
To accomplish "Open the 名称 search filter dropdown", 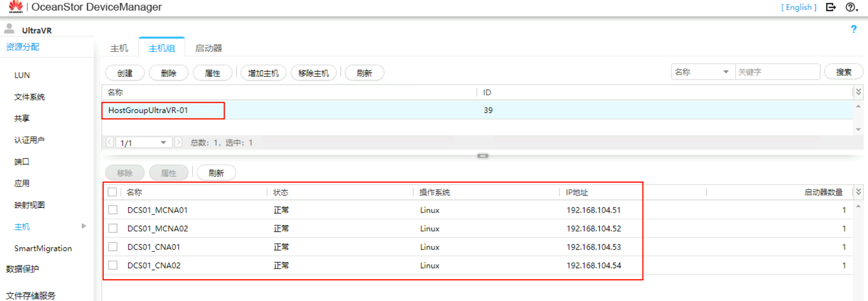I will pos(702,72).
